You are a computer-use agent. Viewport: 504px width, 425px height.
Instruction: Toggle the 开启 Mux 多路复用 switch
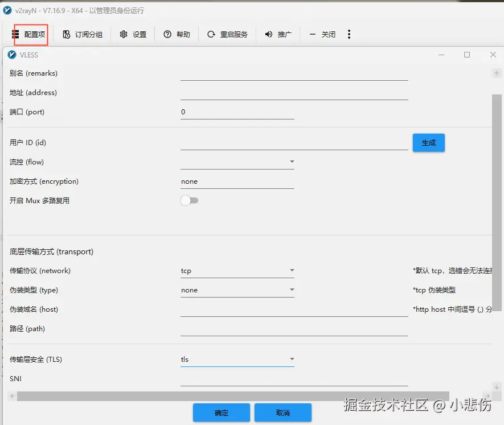(189, 201)
